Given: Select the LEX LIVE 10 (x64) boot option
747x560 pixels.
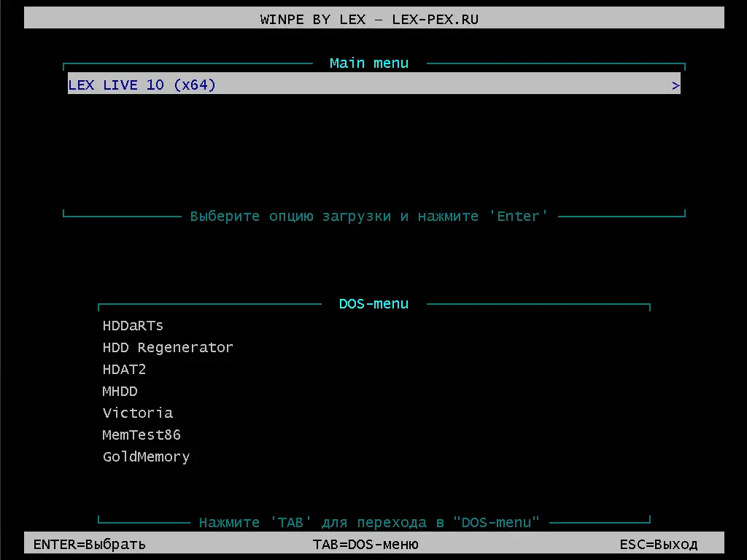Looking at the screenshot, I should [x=141, y=85].
